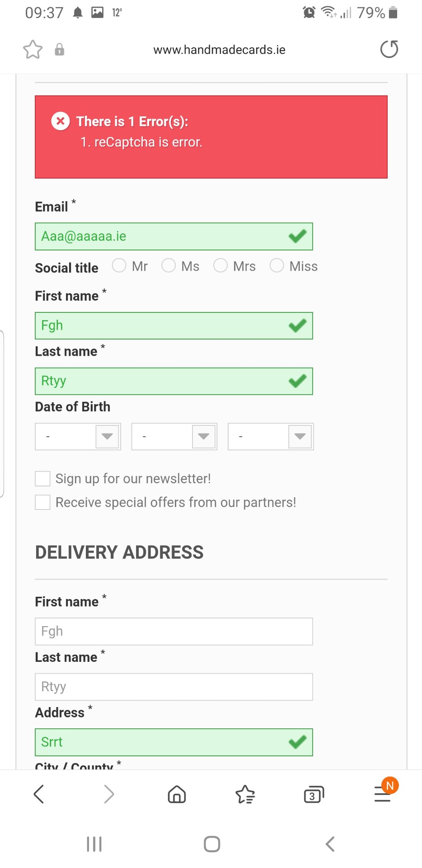
Task: Tap the padlock site security icon
Action: pos(59,50)
